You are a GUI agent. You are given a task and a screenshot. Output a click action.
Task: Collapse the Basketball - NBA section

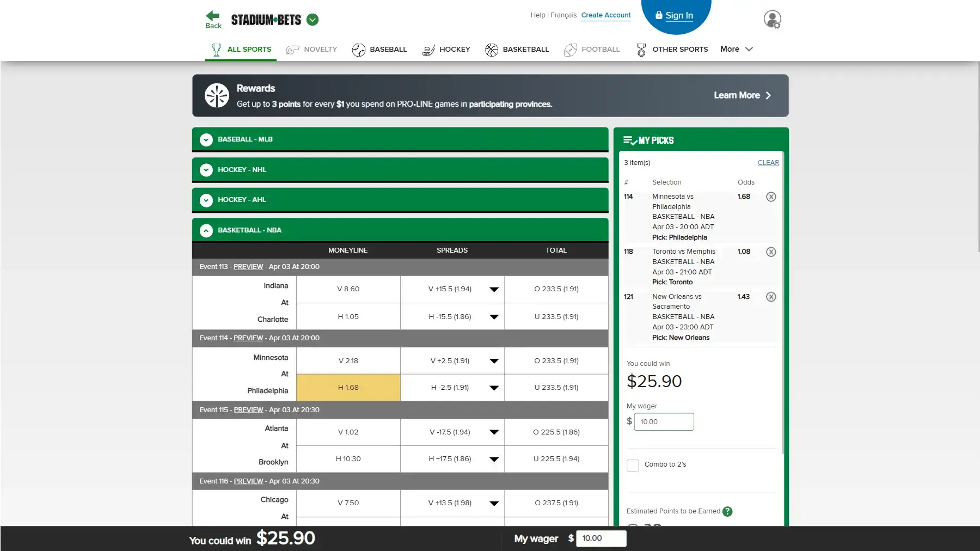[x=400, y=230]
